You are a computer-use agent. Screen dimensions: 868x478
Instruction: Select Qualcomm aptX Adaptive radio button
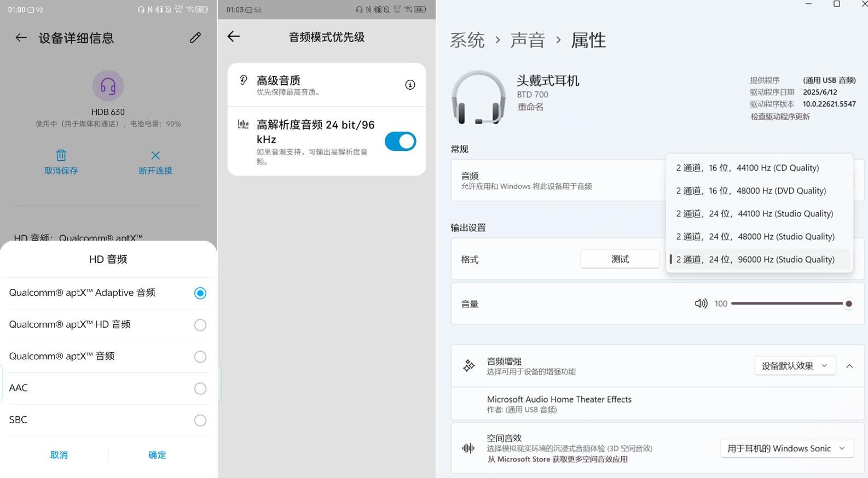(x=200, y=293)
